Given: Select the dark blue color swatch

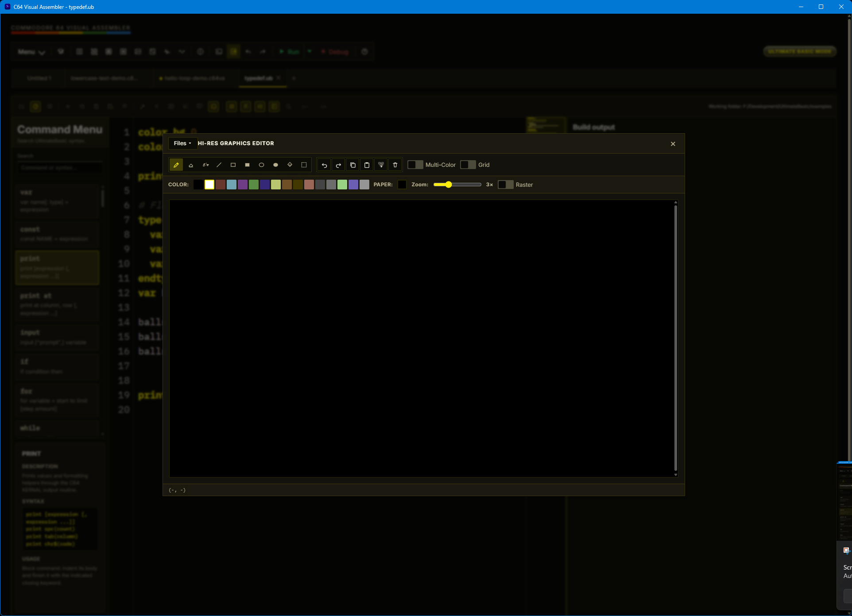Looking at the screenshot, I should (265, 185).
